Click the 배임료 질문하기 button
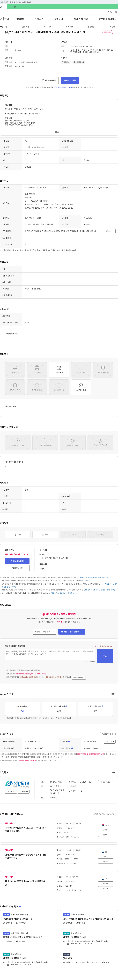This screenshot has width=118, height=980. coord(79,678)
